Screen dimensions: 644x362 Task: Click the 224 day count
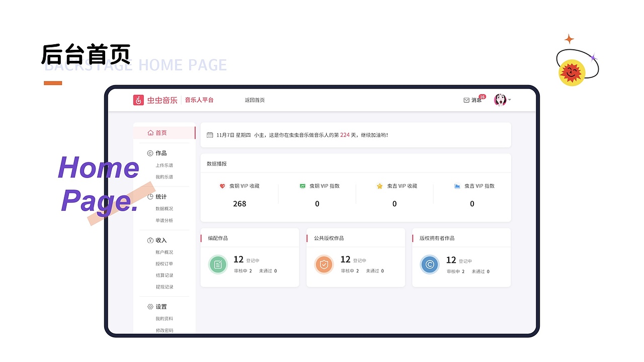(x=345, y=135)
